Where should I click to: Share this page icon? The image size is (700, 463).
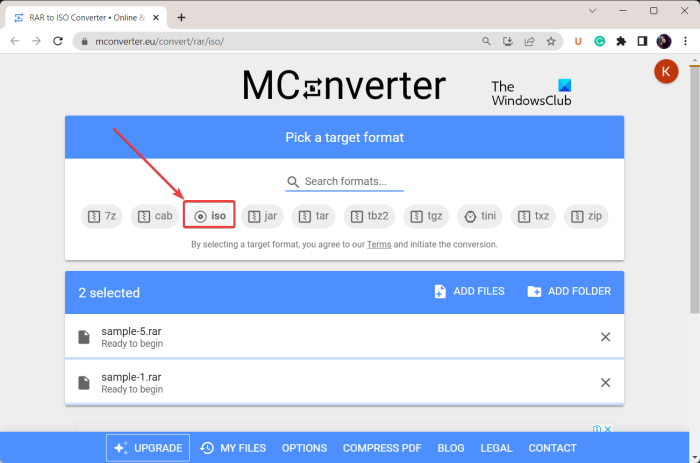(529, 42)
